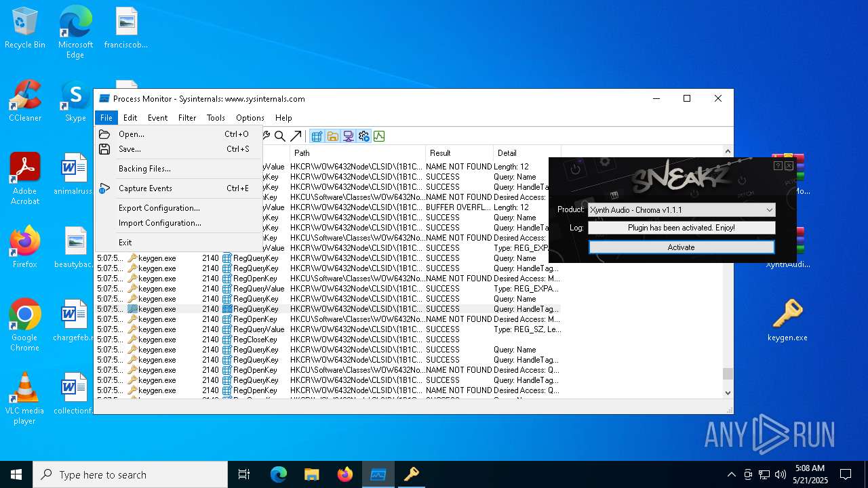Image resolution: width=868 pixels, height=488 pixels.
Task: Select the RegCloseKey event row
Action: pos(328,340)
